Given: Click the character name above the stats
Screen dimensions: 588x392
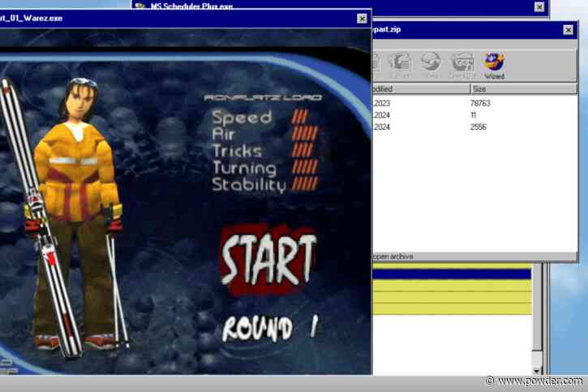Looking at the screenshot, I should click(x=263, y=98).
